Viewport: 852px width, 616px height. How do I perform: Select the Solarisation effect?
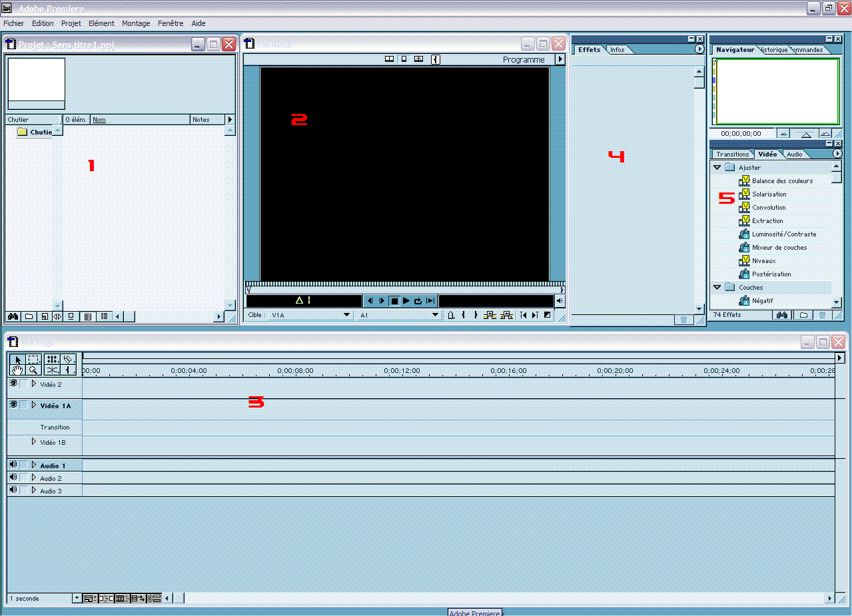coord(769,194)
